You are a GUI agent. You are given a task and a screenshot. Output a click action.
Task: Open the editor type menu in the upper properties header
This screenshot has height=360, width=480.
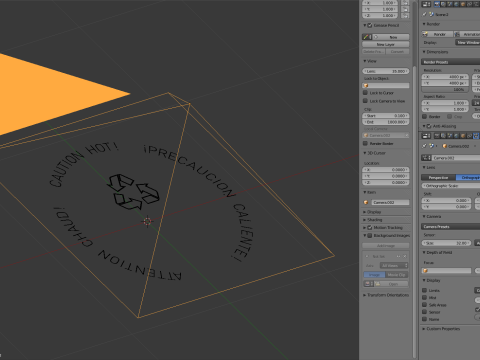tap(426, 4)
